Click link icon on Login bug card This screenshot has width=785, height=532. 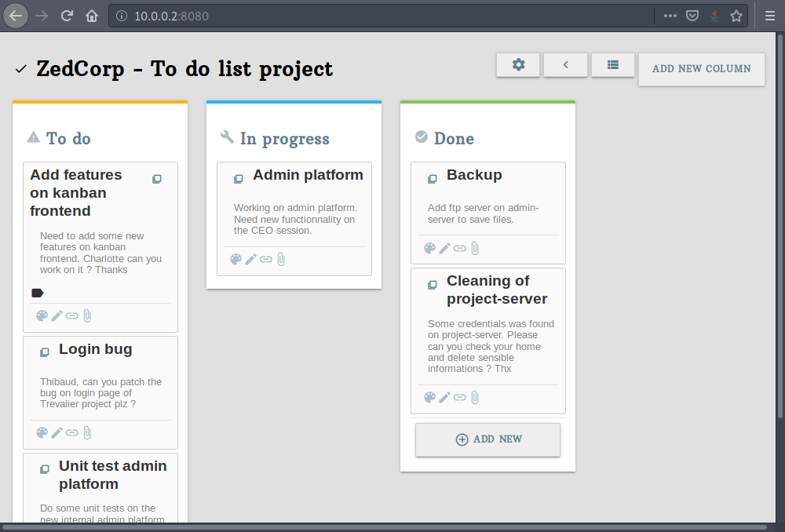coord(72,433)
